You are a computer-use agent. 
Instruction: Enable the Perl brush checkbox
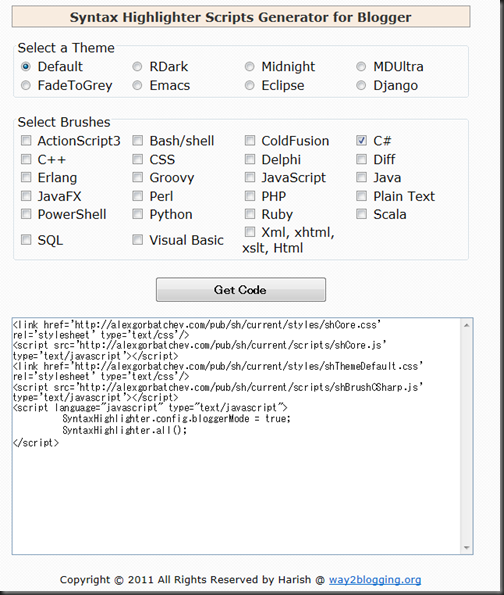pos(137,196)
